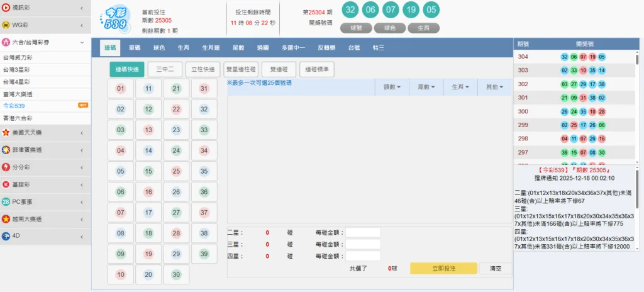The width and height of the screenshot is (644, 292).
Task: Click the 球號 pill button
Action: coord(357,28)
